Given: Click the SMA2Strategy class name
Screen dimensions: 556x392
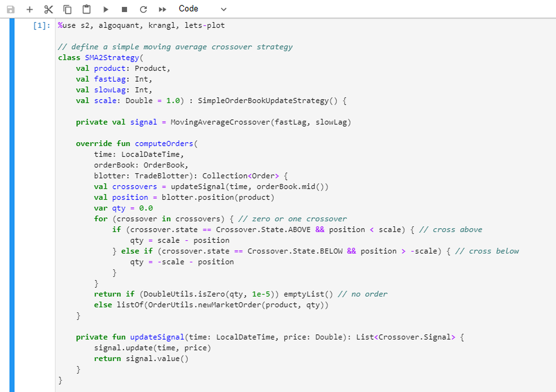Looking at the screenshot, I should pos(112,58).
